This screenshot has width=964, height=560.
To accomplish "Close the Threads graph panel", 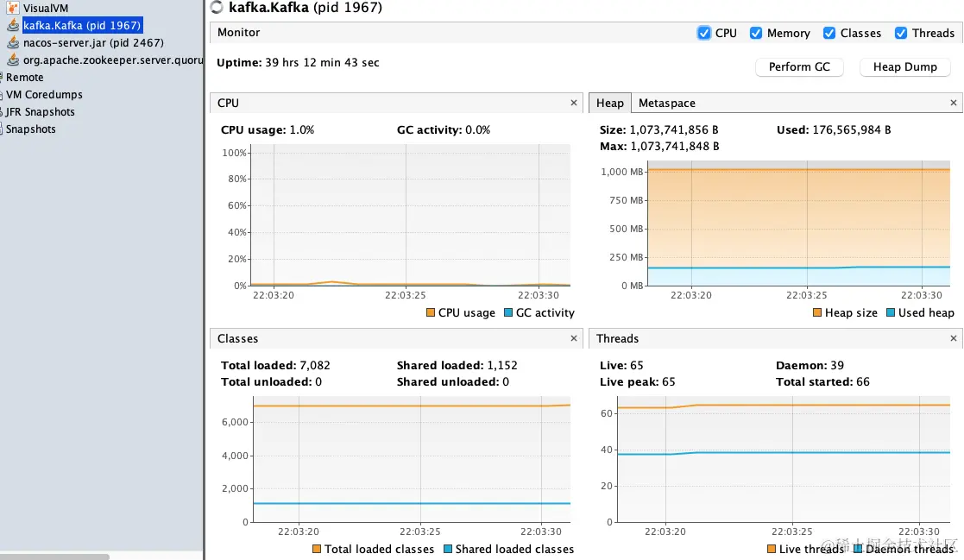I will 954,338.
